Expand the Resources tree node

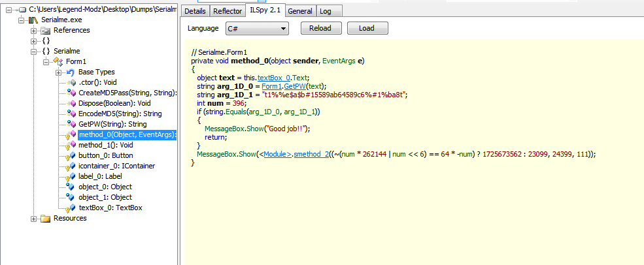tap(33, 219)
